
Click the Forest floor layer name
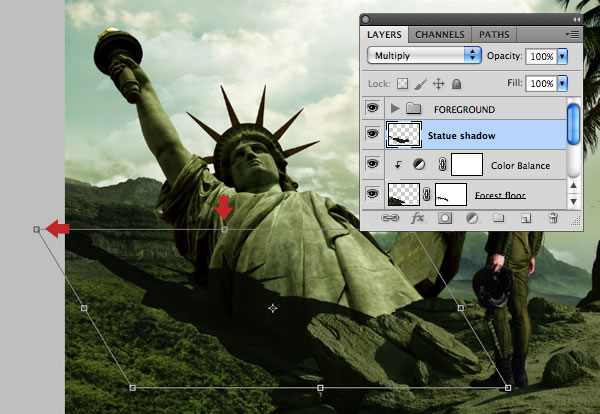point(500,196)
